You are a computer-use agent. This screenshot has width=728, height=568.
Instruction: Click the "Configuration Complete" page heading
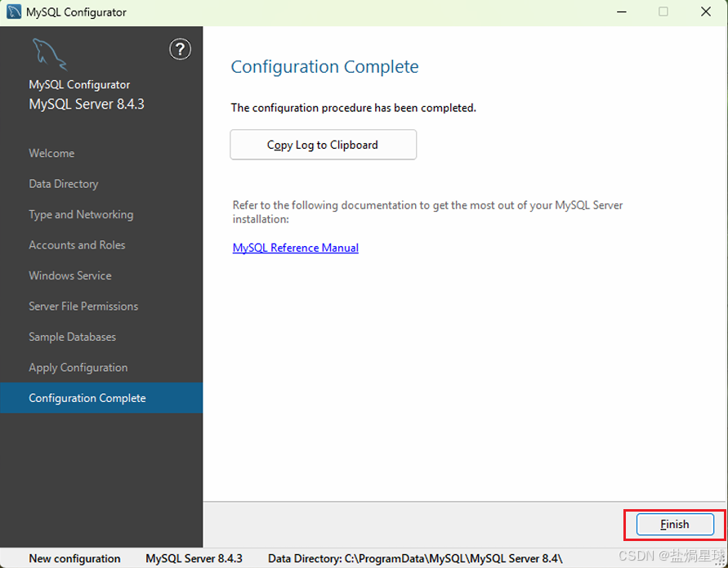pos(324,67)
